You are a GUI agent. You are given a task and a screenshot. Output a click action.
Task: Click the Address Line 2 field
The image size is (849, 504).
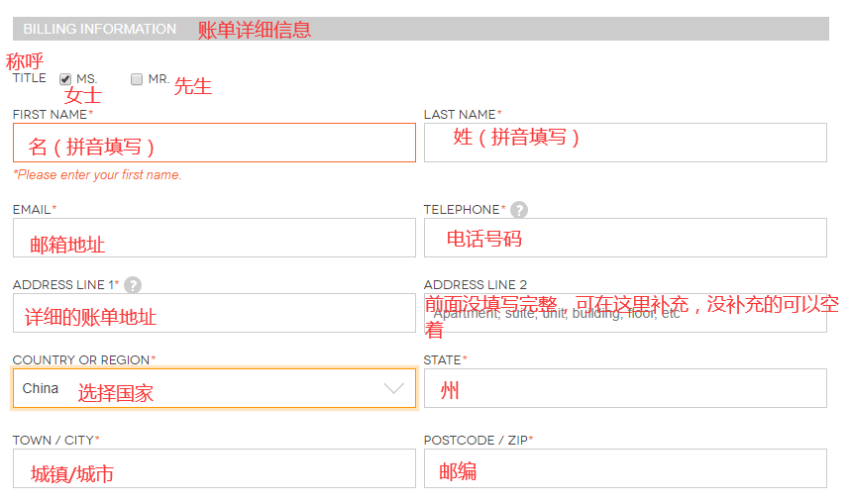click(624, 313)
